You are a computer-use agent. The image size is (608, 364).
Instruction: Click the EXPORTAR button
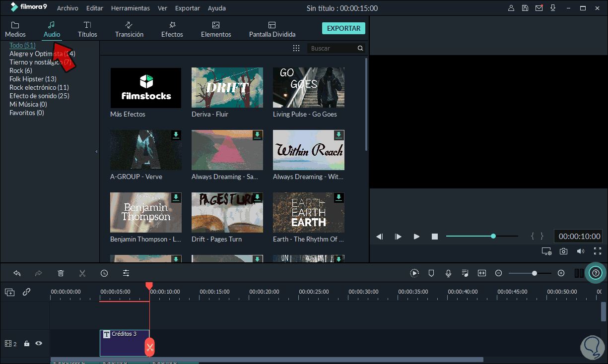[343, 28]
